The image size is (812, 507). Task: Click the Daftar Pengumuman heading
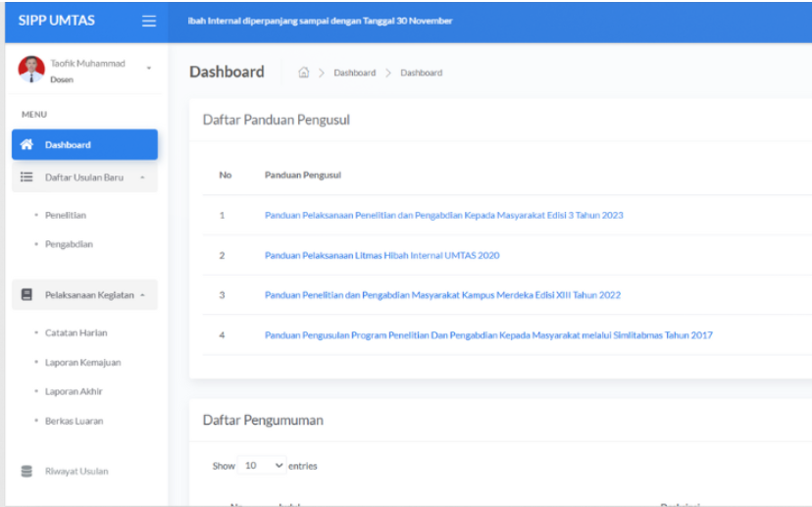tap(263, 420)
